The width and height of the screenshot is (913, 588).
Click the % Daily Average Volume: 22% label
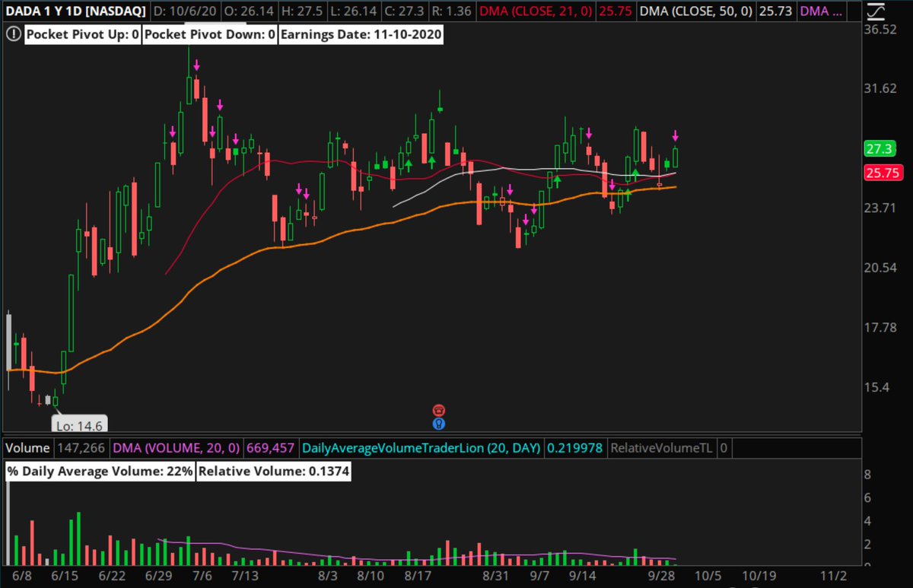coord(100,472)
